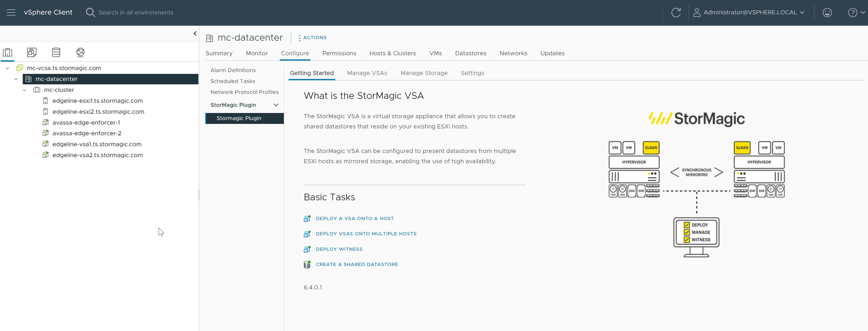
Task: Select edgeline-esxi1.ts.stormagic.com host in tree
Action: (x=97, y=101)
